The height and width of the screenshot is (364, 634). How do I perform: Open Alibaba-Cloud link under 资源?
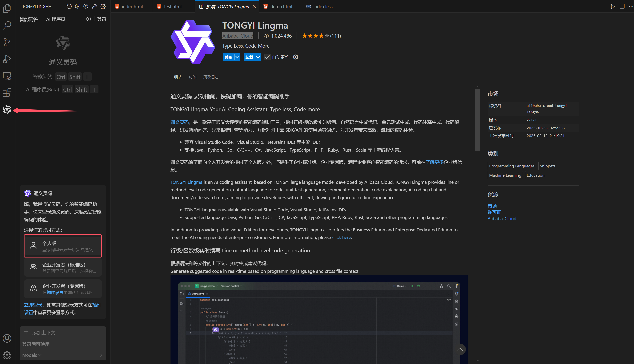(502, 218)
